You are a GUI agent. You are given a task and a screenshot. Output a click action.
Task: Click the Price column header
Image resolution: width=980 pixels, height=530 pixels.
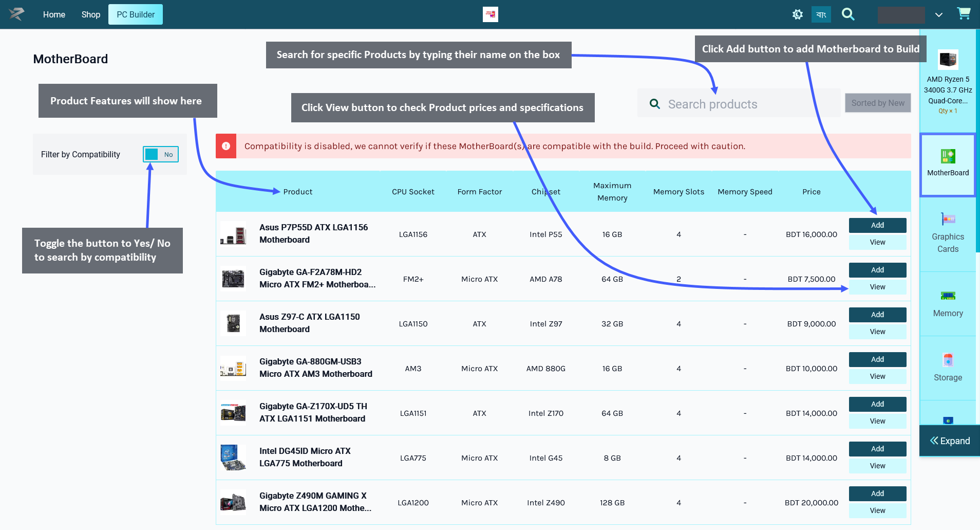coord(812,192)
